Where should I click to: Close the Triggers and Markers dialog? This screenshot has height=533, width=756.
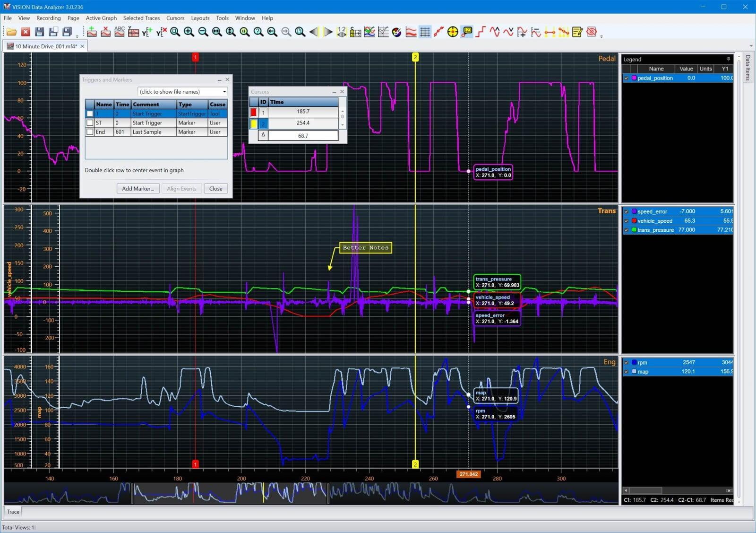point(228,79)
